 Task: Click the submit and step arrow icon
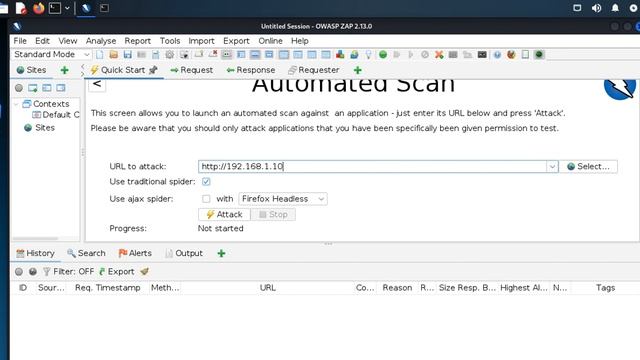(x=397, y=54)
